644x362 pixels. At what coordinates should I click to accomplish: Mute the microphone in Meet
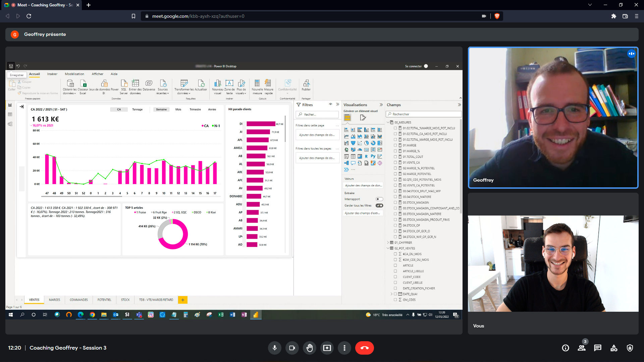(274, 348)
